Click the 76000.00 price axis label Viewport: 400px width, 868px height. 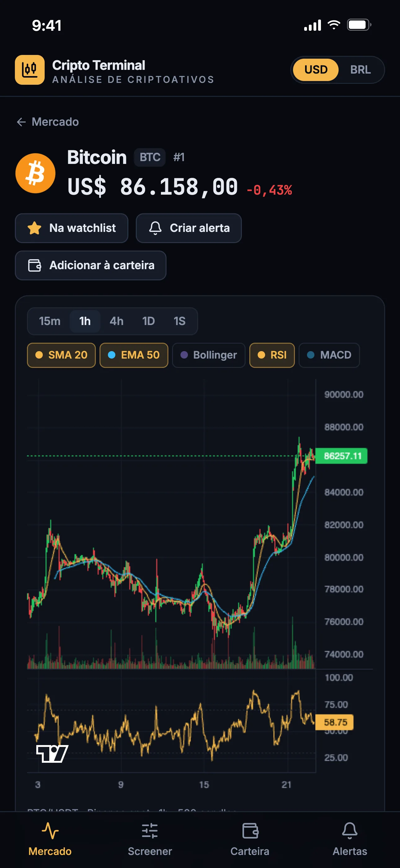pyautogui.click(x=344, y=622)
